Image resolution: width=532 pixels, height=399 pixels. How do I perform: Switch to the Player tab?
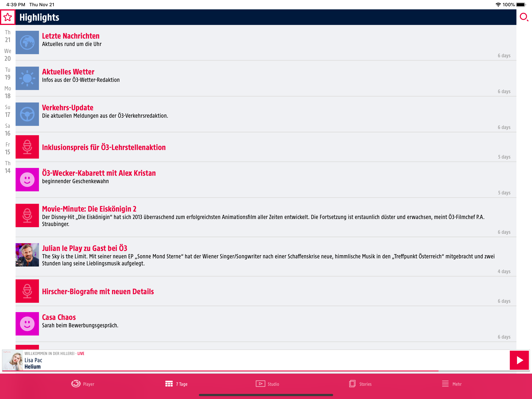[83, 384]
